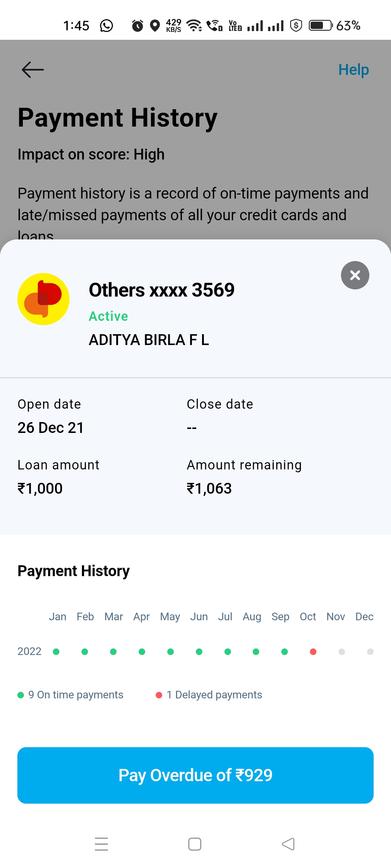Tap the September green payment dot

pyautogui.click(x=285, y=652)
